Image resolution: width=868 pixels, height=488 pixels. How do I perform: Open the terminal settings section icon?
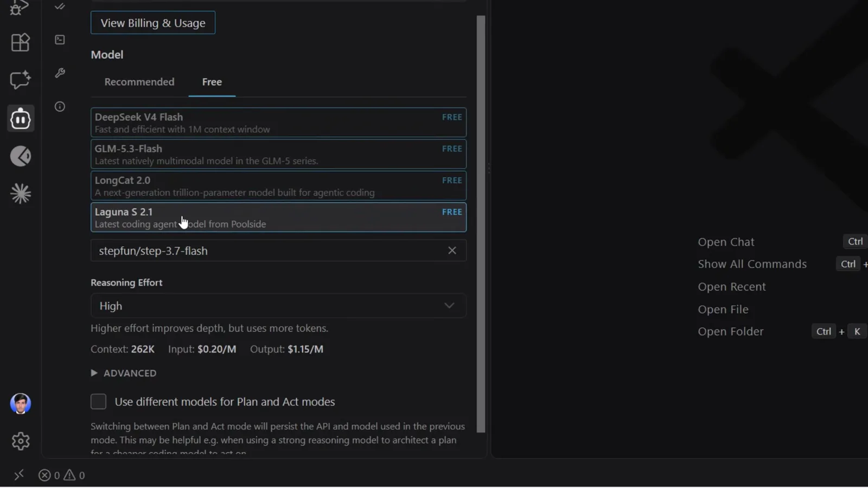pyautogui.click(x=60, y=40)
